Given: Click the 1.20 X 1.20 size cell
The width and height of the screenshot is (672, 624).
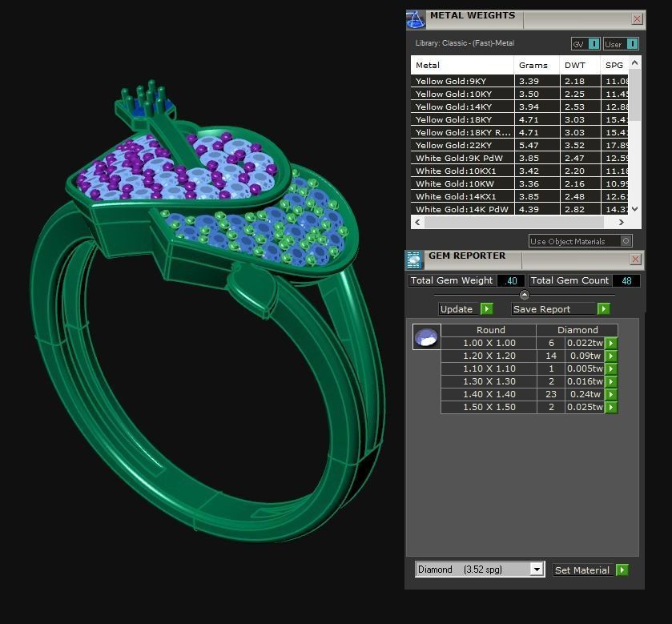Looking at the screenshot, I should coord(489,356).
